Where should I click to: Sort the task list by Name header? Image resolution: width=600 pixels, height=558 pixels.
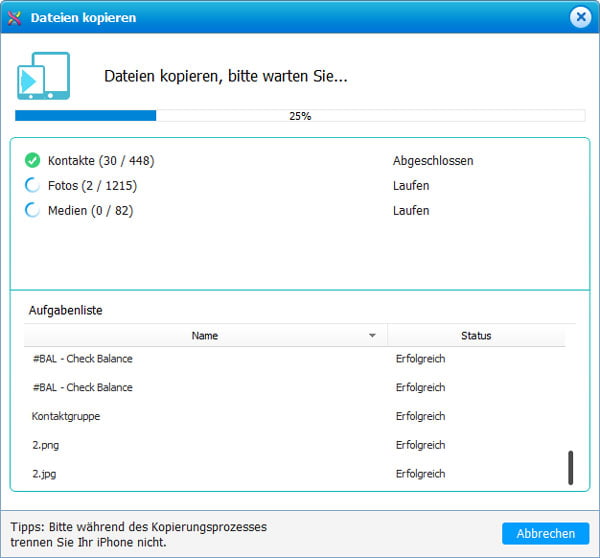[205, 336]
